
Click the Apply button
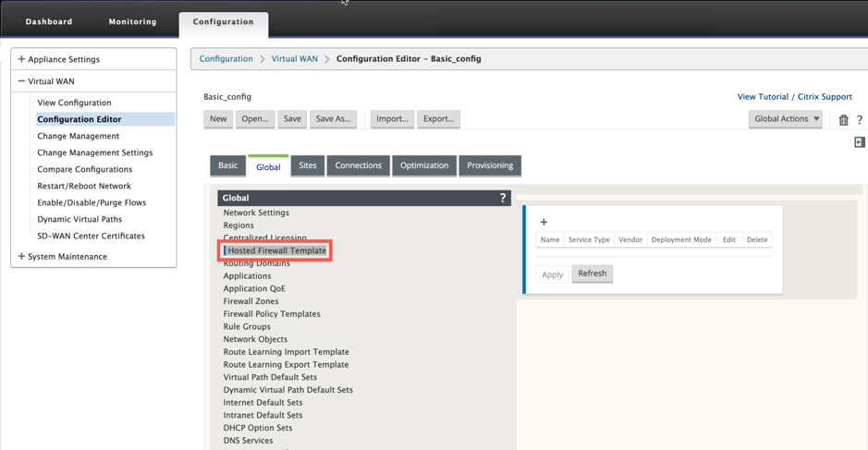click(x=552, y=274)
